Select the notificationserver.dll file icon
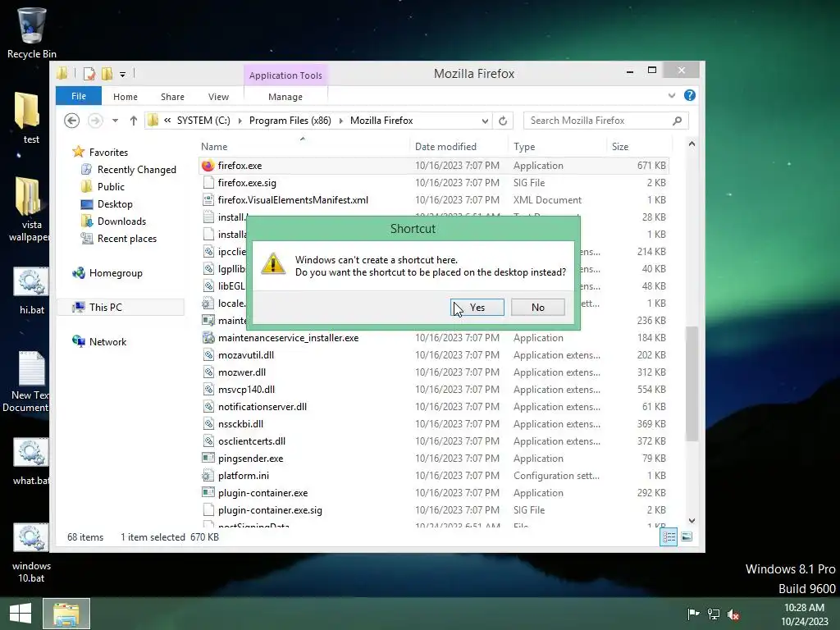The image size is (840, 630). [x=208, y=407]
